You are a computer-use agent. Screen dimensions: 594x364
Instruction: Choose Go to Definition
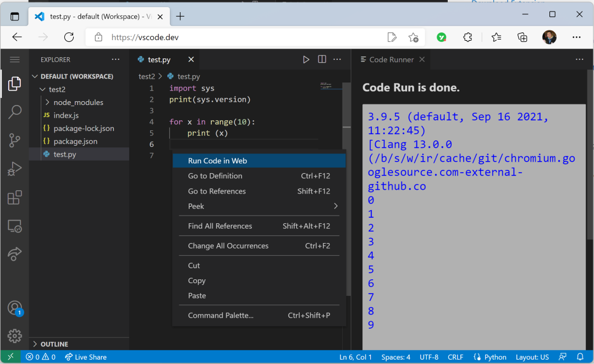pyautogui.click(x=259, y=176)
